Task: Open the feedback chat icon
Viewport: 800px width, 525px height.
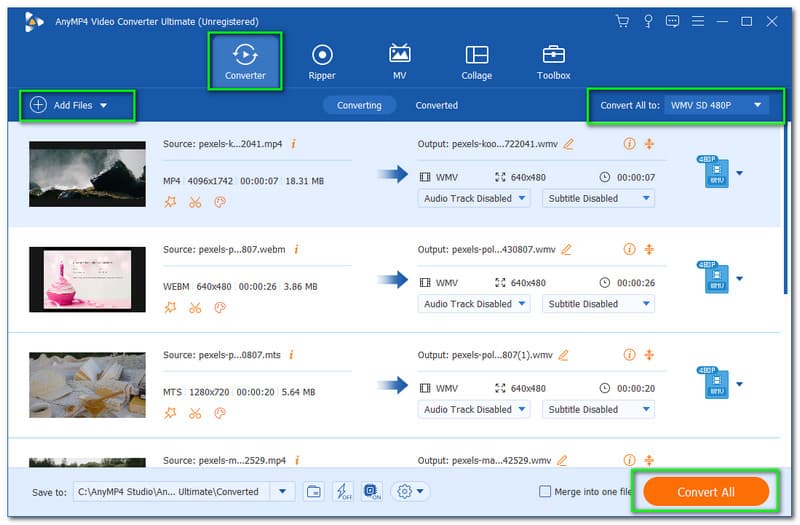Action: click(x=672, y=21)
